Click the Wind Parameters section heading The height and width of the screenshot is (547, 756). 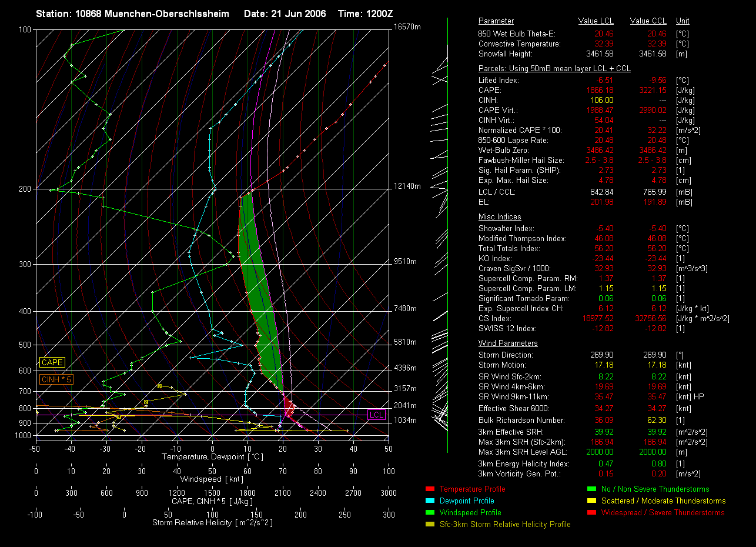pos(508,343)
